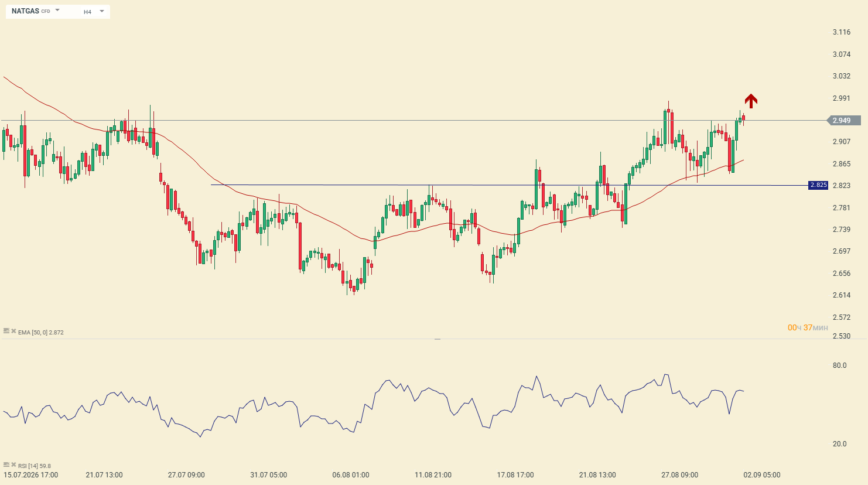Remove the RSI indicator with X

[x=13, y=465]
